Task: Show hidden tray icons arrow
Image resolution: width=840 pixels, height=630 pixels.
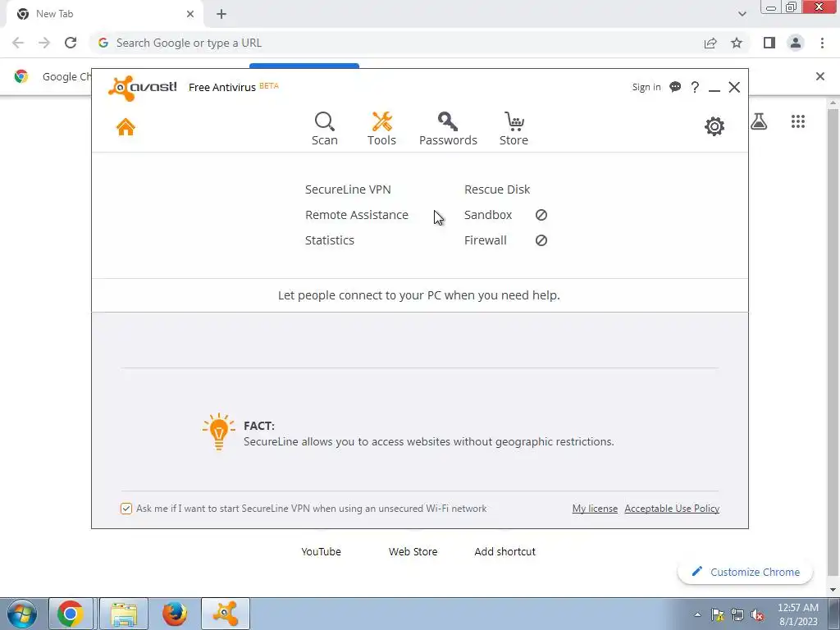Action: (697, 615)
